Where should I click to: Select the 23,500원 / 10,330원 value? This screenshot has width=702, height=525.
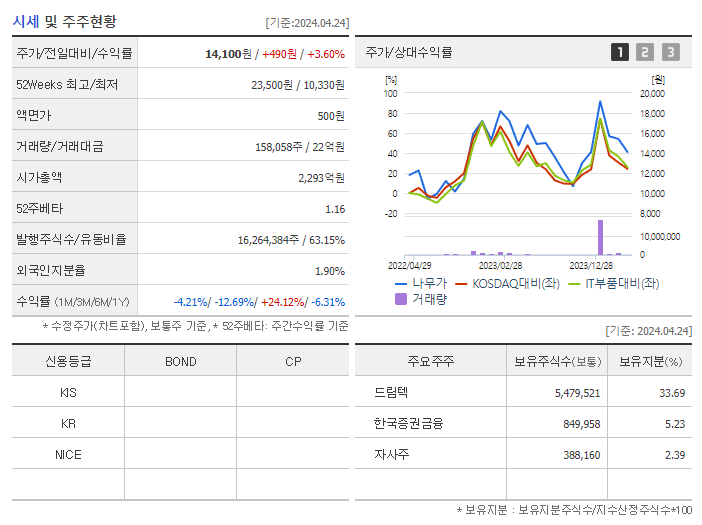tap(298, 85)
